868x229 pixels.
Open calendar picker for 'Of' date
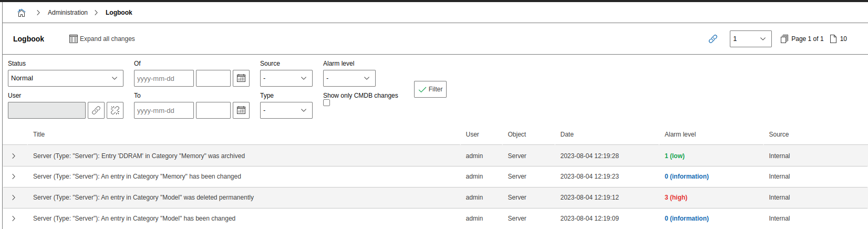tap(241, 78)
